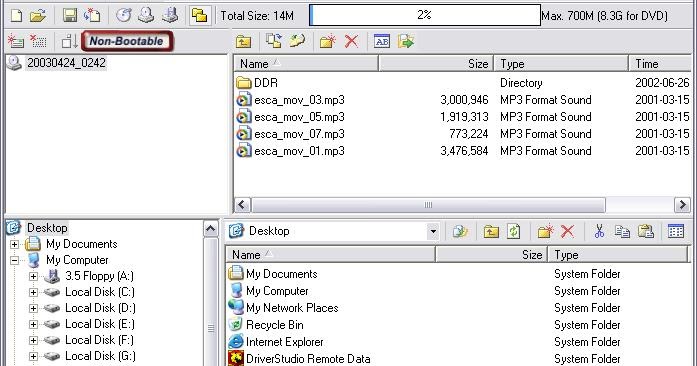Sort image files by Type column
This screenshot has height=366, width=697.
561,64
